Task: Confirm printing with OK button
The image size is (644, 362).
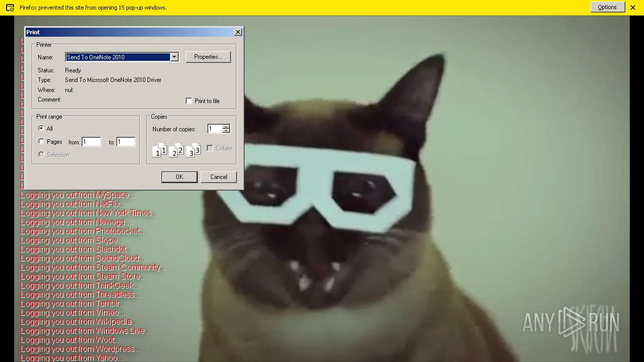Action: [x=179, y=177]
